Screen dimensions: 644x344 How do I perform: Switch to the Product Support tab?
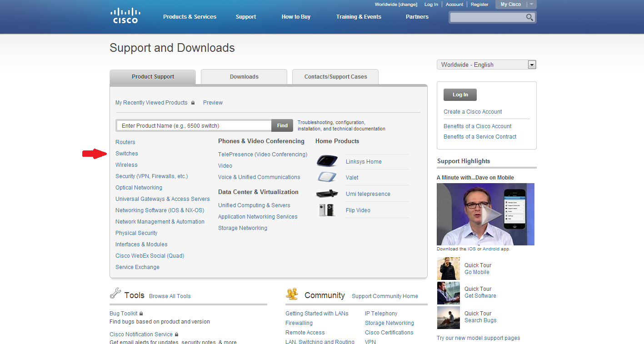[153, 77]
